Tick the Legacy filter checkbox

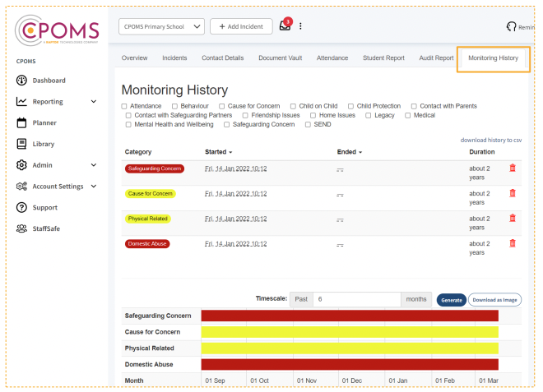coord(369,115)
